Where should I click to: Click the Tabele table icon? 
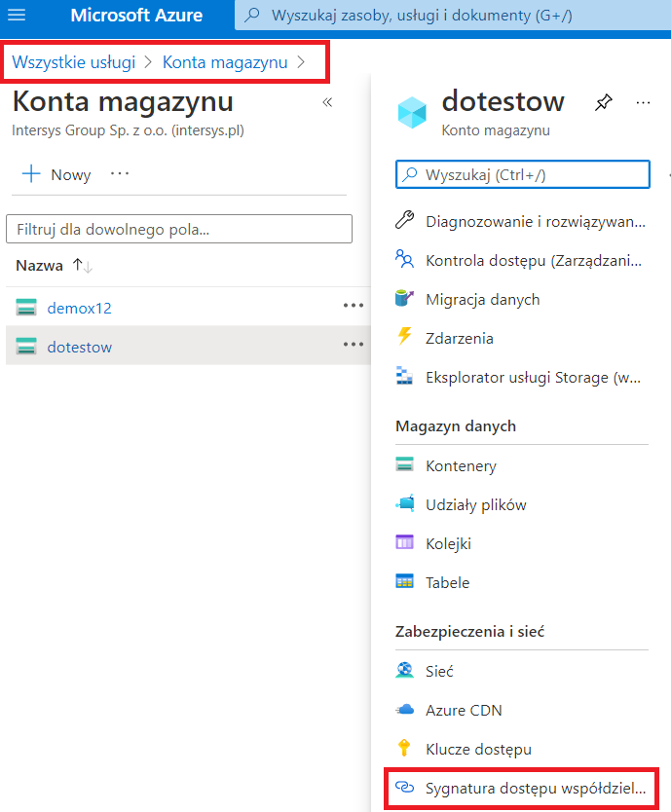coord(405,581)
